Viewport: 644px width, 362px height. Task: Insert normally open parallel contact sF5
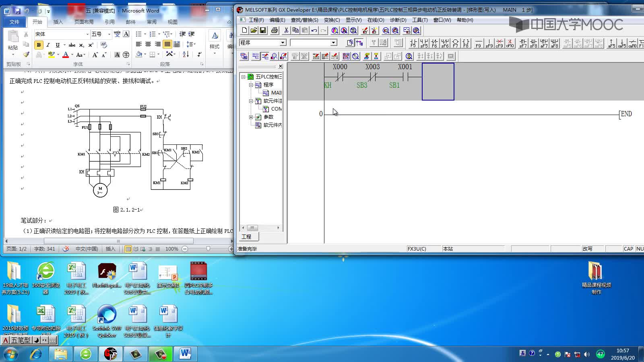[424, 43]
